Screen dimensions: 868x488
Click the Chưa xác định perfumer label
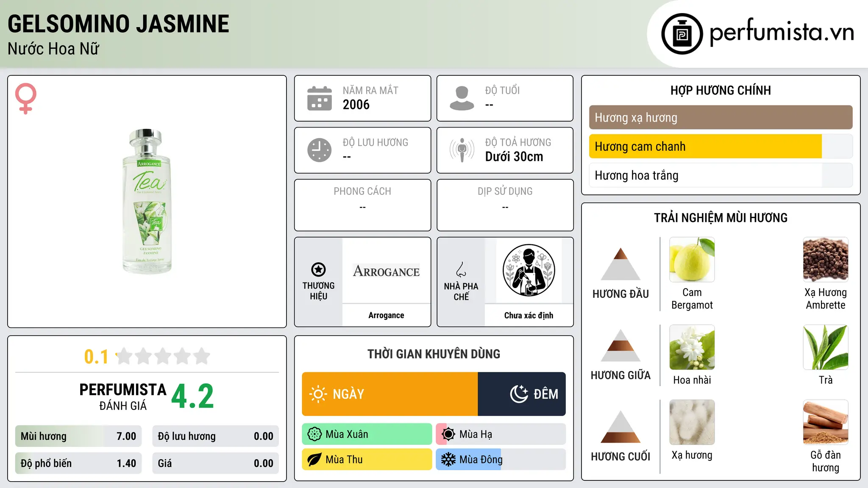[529, 315]
